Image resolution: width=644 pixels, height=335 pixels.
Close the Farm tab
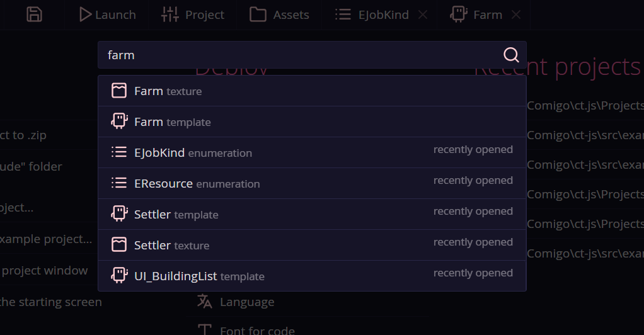click(x=515, y=14)
